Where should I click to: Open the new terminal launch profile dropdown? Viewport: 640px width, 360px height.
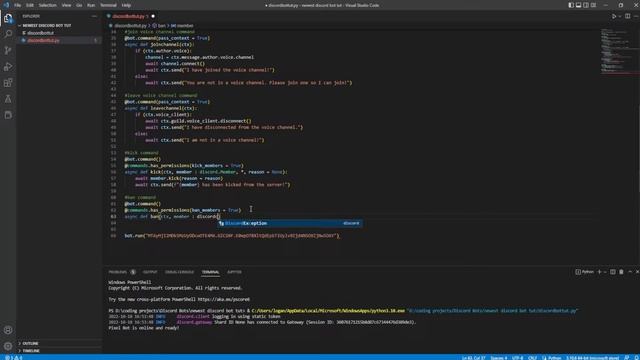coord(605,272)
